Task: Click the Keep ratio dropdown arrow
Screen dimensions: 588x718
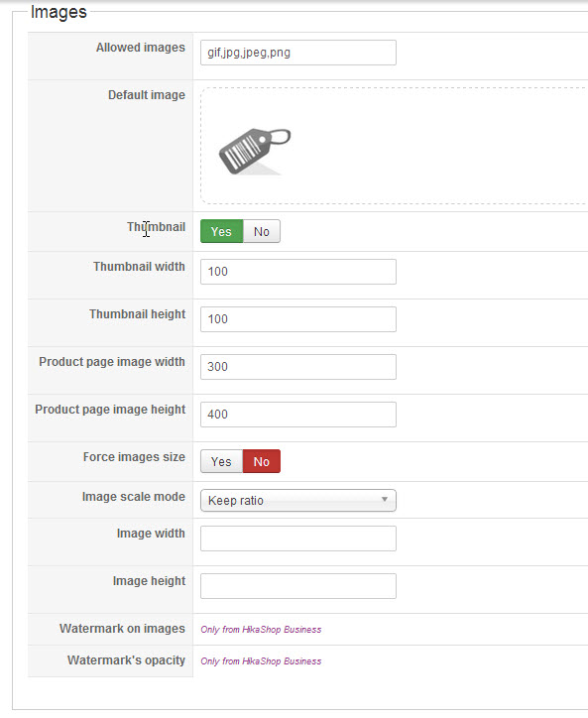Action: (x=385, y=499)
